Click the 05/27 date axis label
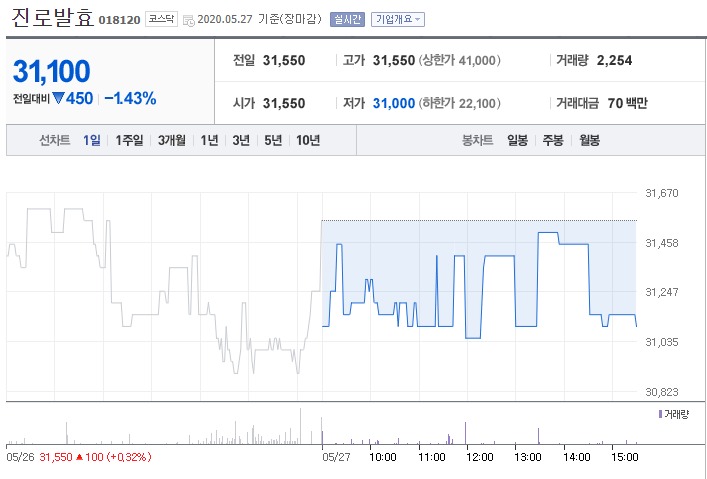Image resolution: width=707 pixels, height=479 pixels. point(336,457)
